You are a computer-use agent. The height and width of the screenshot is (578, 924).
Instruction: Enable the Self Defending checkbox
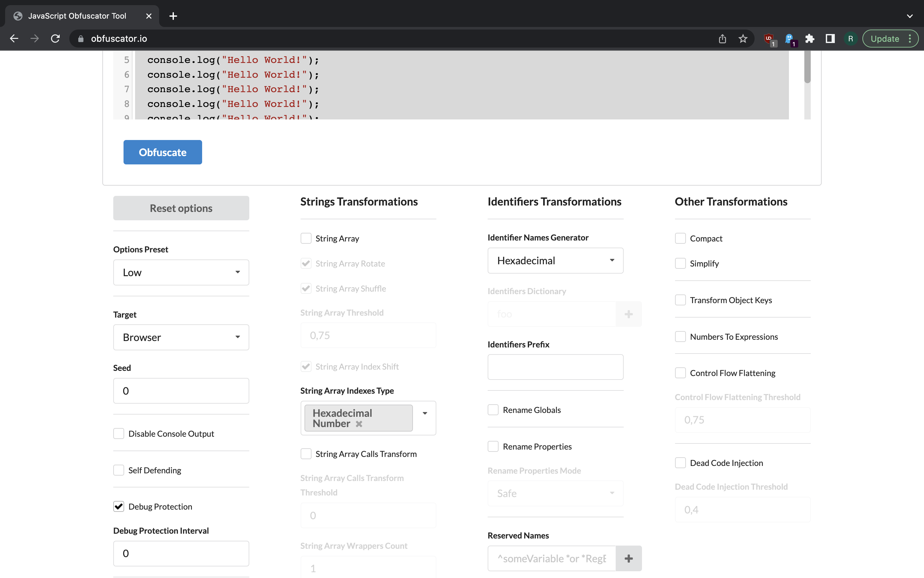click(119, 470)
